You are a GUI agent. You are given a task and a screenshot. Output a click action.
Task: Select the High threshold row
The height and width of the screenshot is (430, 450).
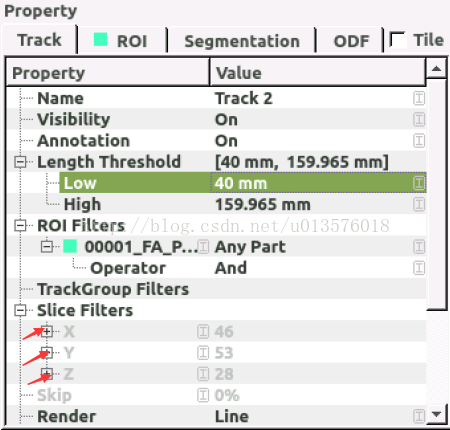[216, 204]
